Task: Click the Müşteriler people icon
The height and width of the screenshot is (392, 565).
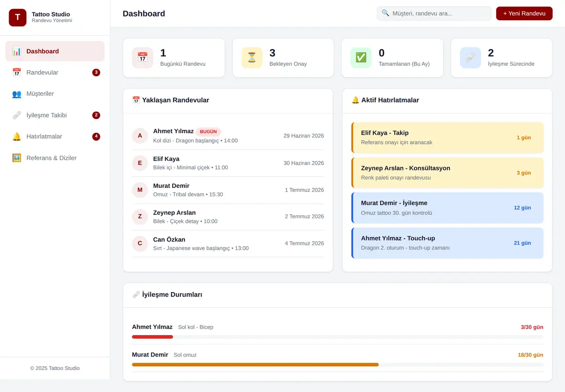Action: [x=16, y=94]
